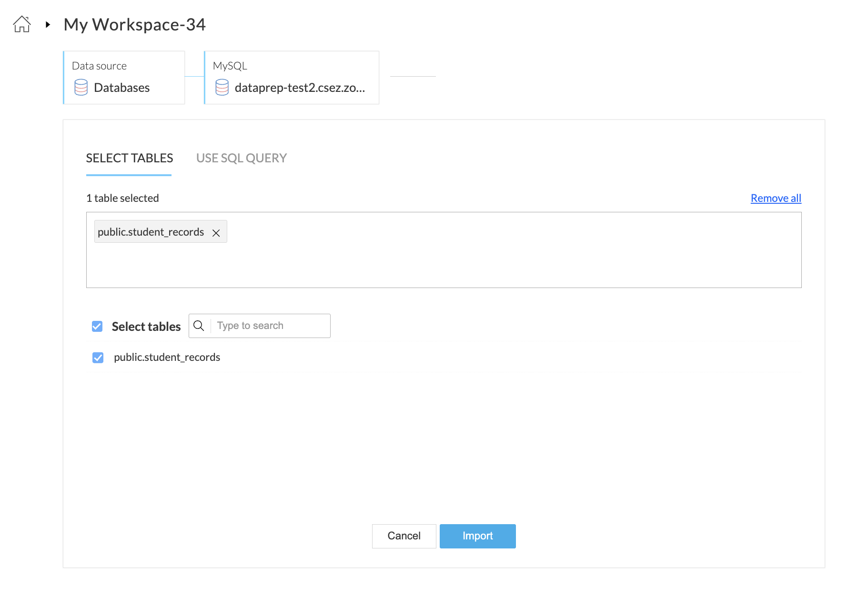Uncheck the public.student_records table checkbox
868x597 pixels.
click(98, 358)
